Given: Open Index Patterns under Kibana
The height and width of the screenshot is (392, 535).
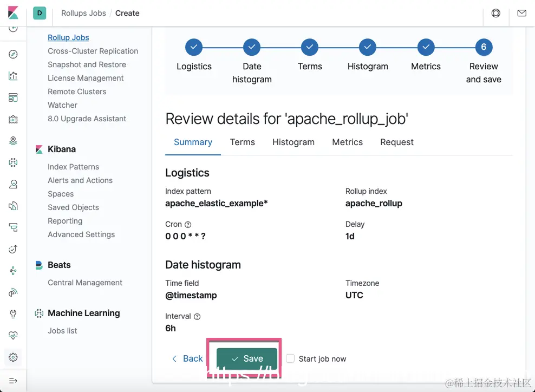Looking at the screenshot, I should [x=73, y=167].
